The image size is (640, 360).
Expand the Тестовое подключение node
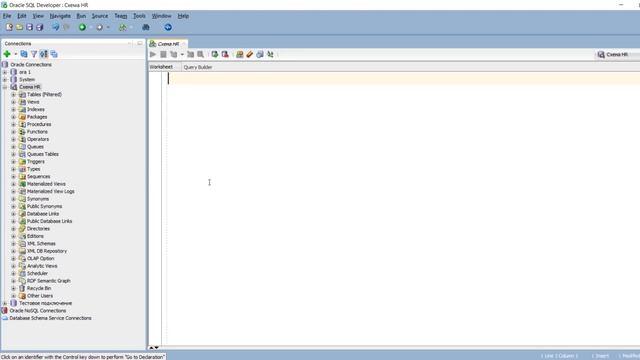click(5, 303)
